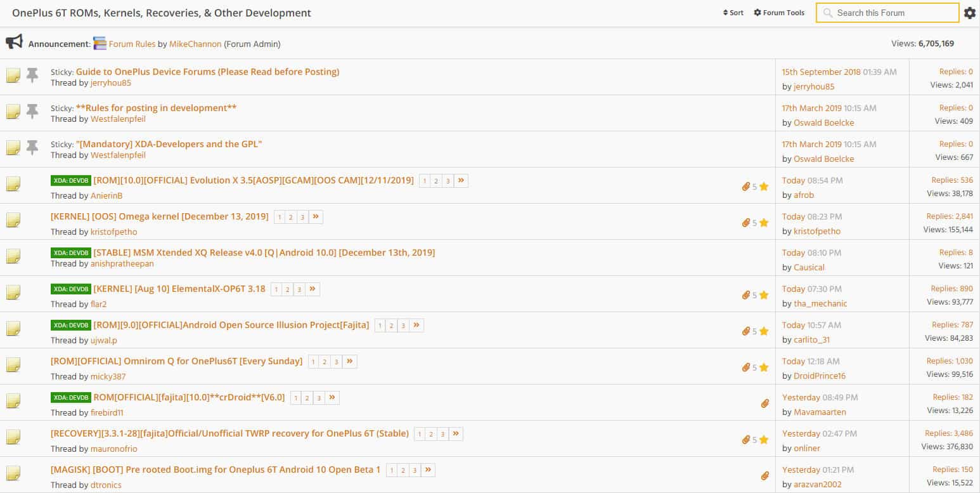Viewport: 980px width, 493px height.
Task: Click note icon beside Illusion Project thread
Action: pos(13,329)
